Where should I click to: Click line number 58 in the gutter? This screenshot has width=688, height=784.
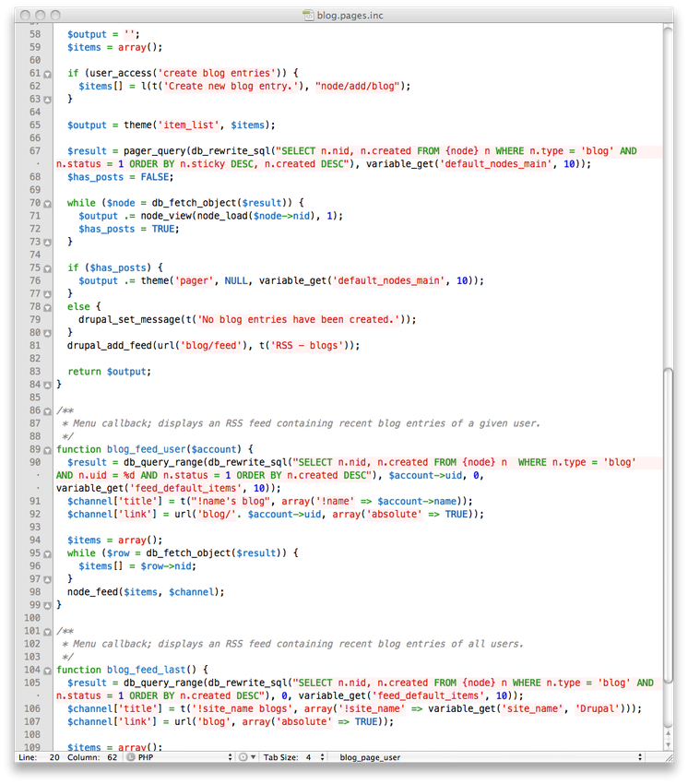coord(35,34)
